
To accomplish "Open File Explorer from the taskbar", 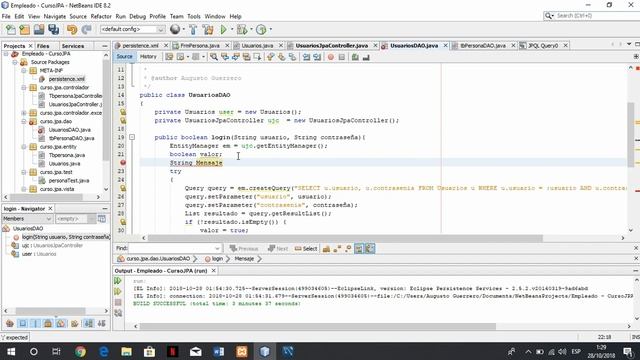I will click(x=127, y=351).
